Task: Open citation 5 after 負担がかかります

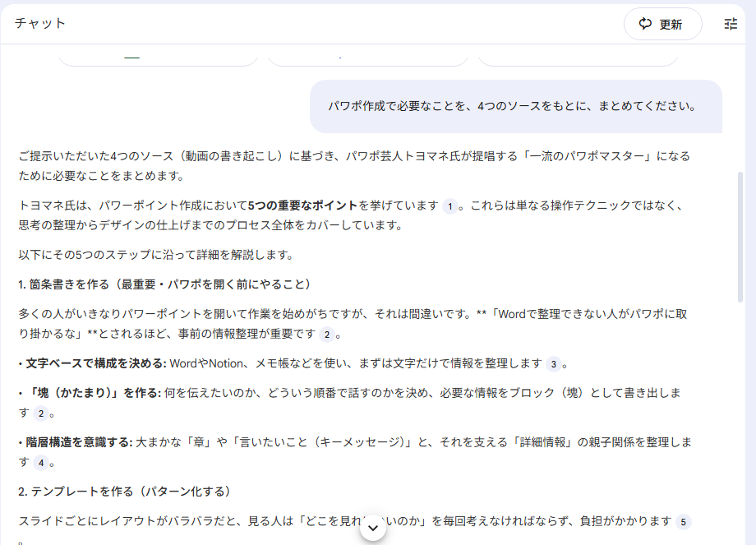Action: click(683, 521)
